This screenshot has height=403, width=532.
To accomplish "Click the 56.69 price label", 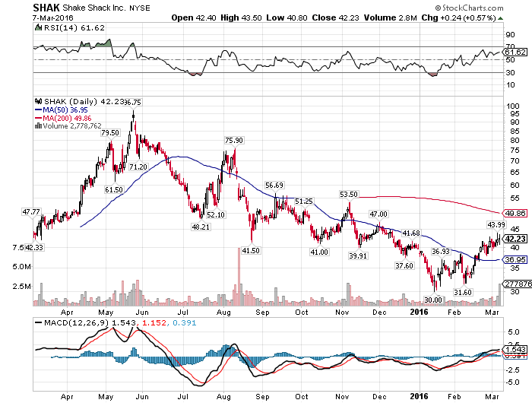I will coord(274,185).
